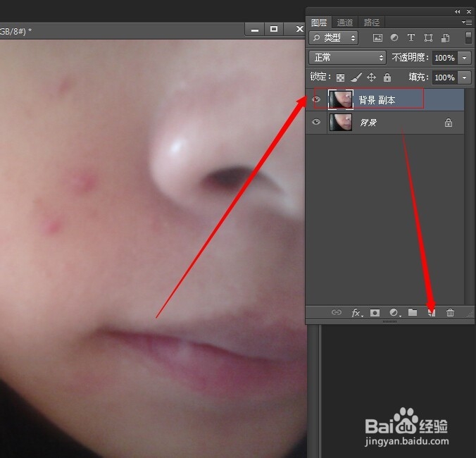
Task: Click the 不透明度 100% value field
Action: (x=445, y=58)
